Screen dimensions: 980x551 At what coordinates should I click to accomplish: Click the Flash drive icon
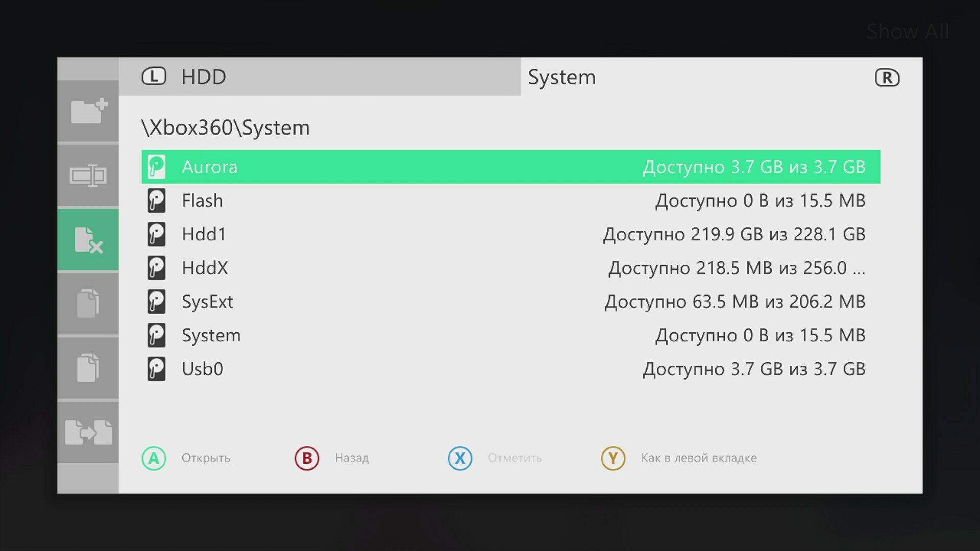[157, 201]
